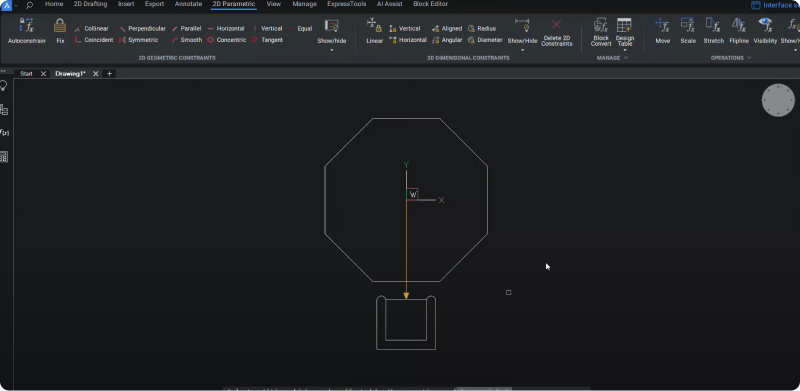Select the Drawing1 document tab
Screen dimensions: 800x391
coord(70,74)
